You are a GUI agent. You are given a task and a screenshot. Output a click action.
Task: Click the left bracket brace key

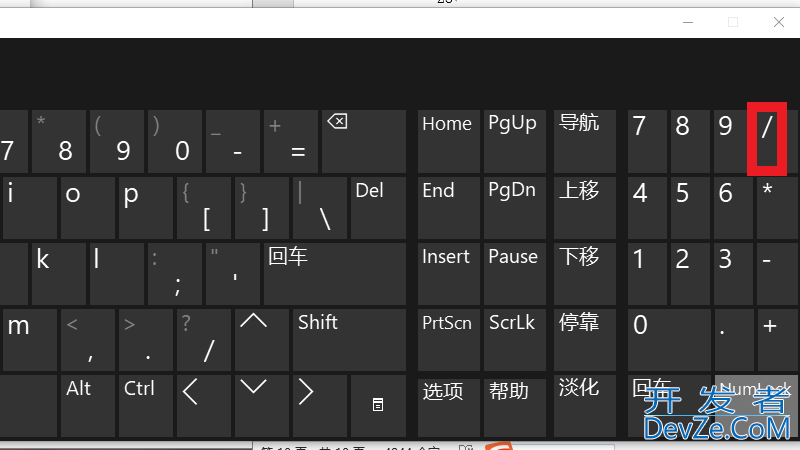click(x=204, y=208)
